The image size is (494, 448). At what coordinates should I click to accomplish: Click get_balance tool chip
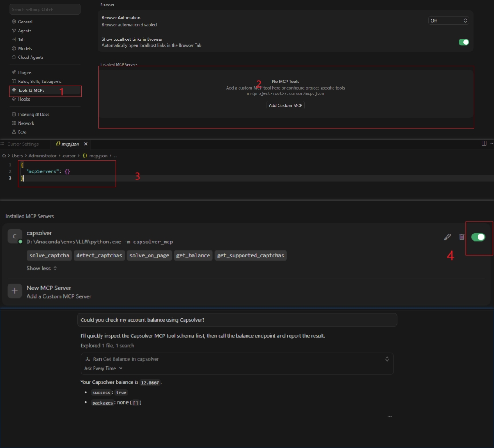pos(193,255)
